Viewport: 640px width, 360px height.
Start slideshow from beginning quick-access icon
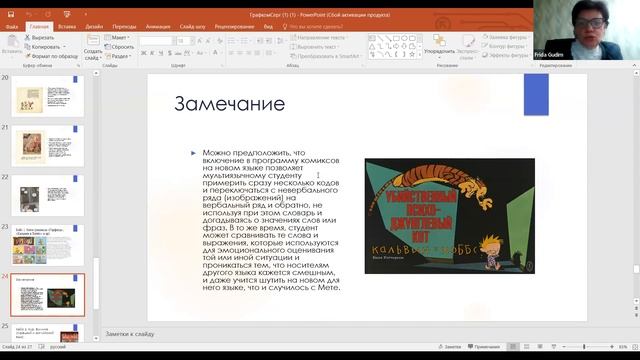coord(67,14)
